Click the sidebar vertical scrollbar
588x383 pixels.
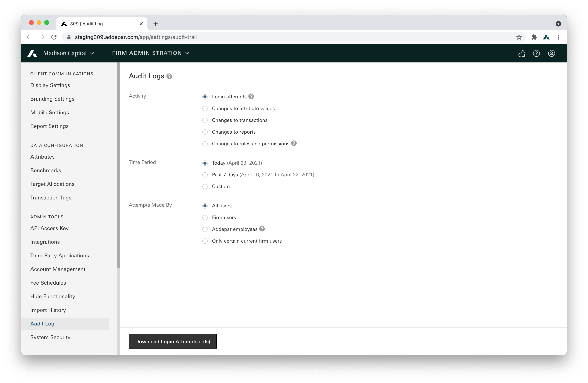(x=118, y=165)
